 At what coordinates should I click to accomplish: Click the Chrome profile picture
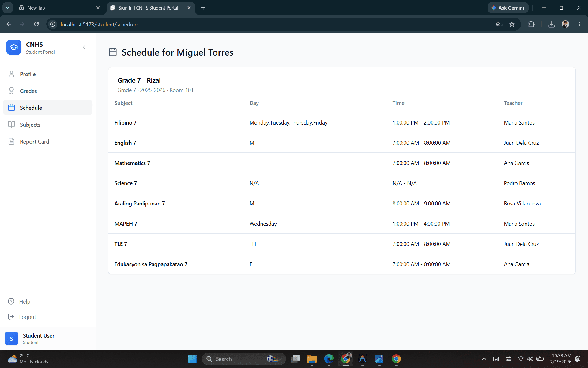[565, 24]
